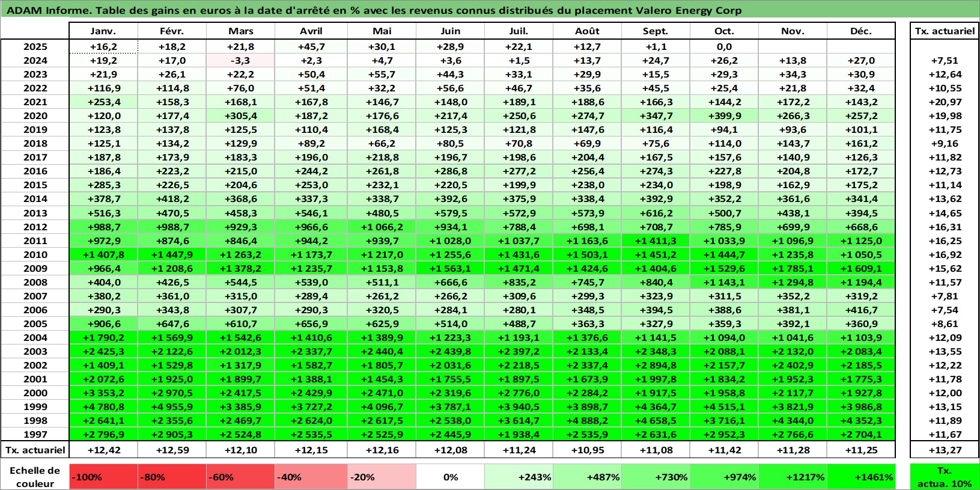Viewport: 980px width, 490px height.
Task: Select the 2025 row label
Action: coord(35,47)
